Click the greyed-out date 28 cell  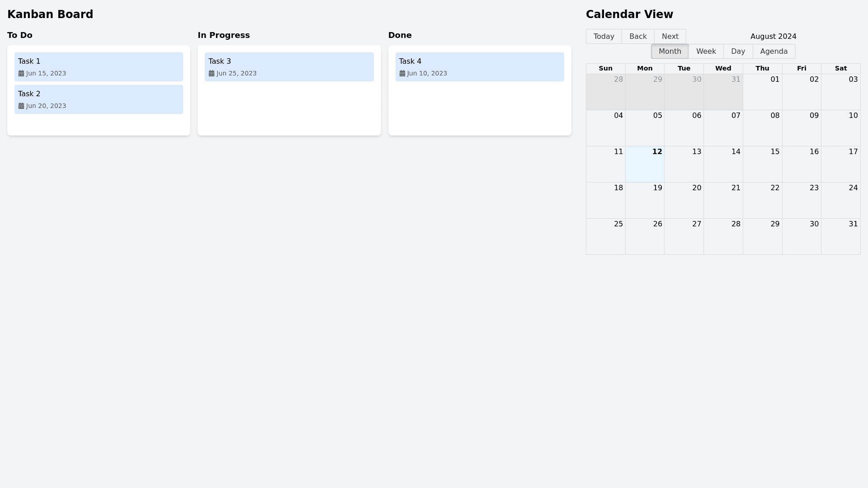click(605, 92)
